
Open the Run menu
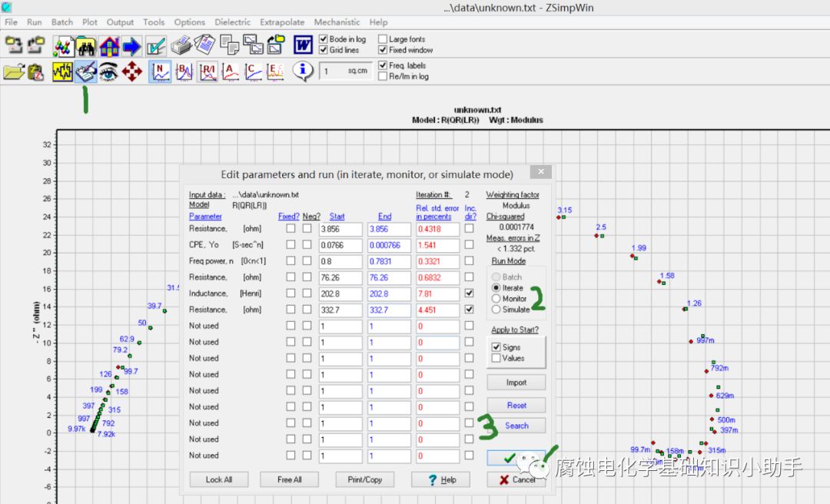coord(35,22)
